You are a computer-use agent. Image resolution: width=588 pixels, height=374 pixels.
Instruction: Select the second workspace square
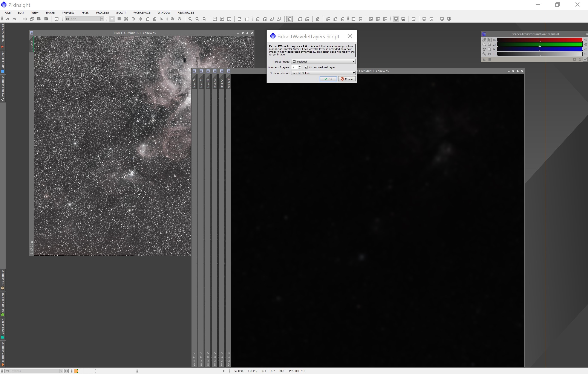(81, 371)
